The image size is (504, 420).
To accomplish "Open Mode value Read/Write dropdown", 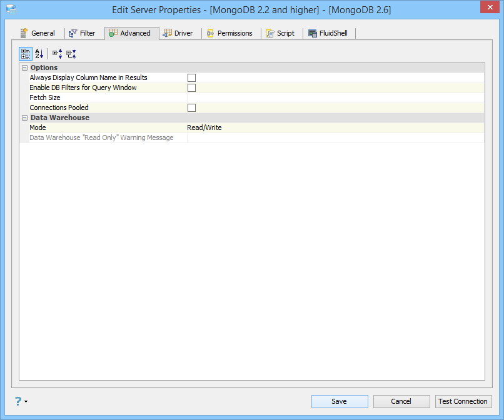I will (335, 127).
